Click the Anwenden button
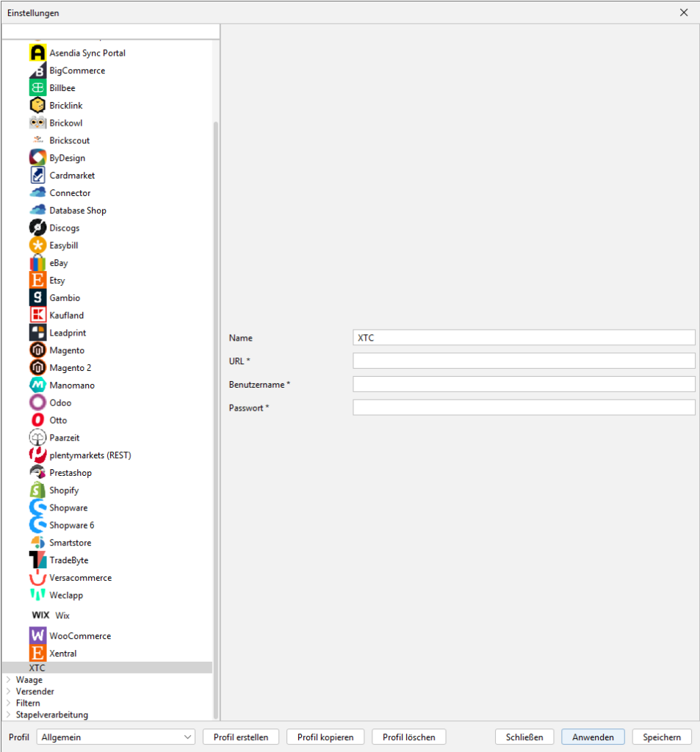 593,737
